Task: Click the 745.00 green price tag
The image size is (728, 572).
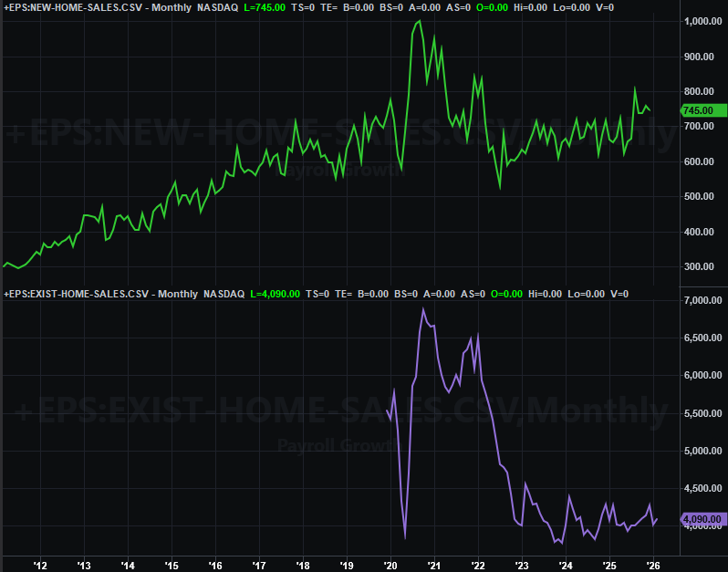Action: point(698,110)
